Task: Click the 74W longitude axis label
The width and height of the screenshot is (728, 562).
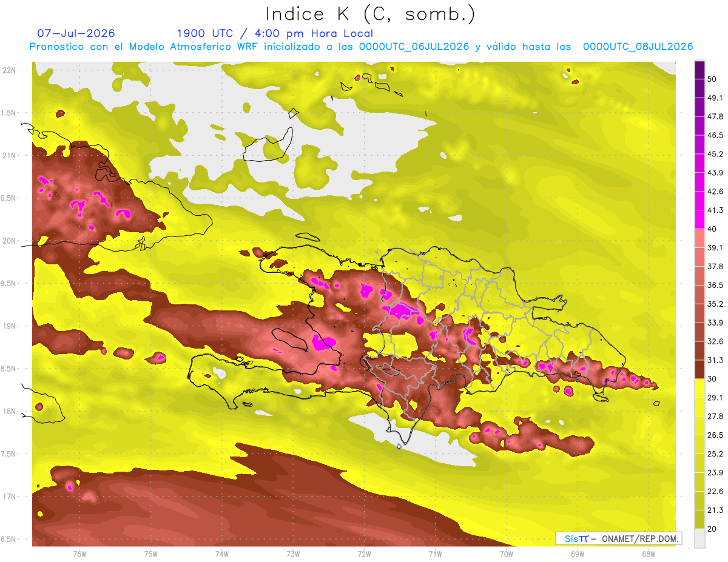Action: pyautogui.click(x=222, y=554)
